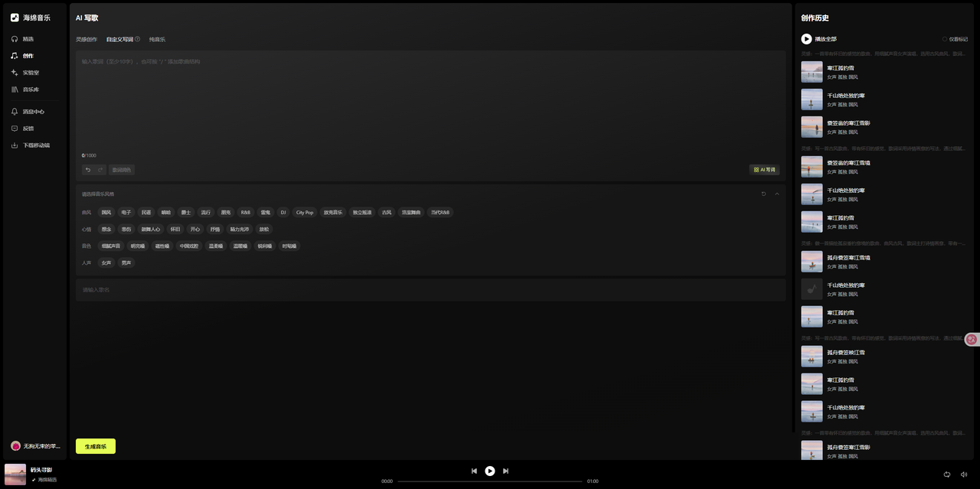Switch to the 纯音乐 tab

(157, 39)
